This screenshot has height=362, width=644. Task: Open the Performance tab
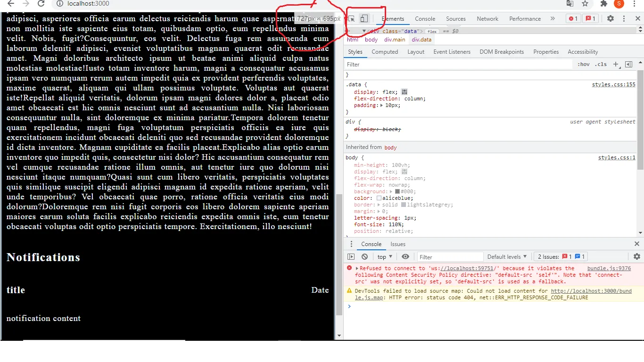coord(525,19)
